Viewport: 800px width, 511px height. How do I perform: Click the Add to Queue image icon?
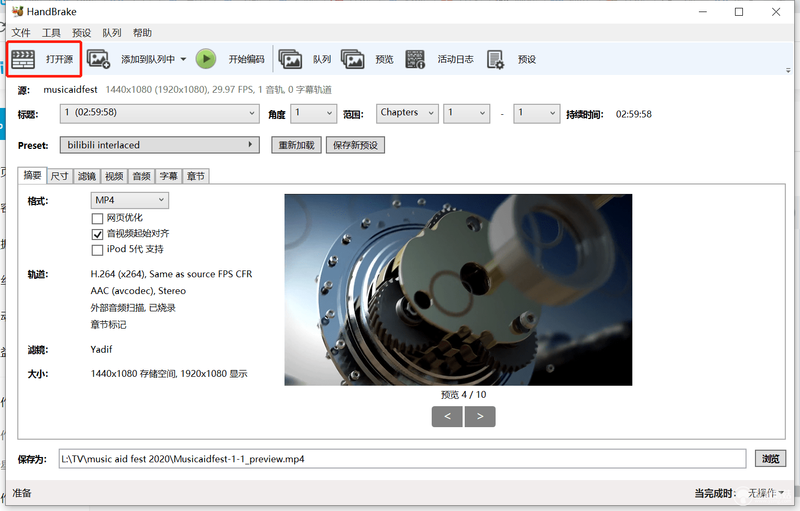98,59
